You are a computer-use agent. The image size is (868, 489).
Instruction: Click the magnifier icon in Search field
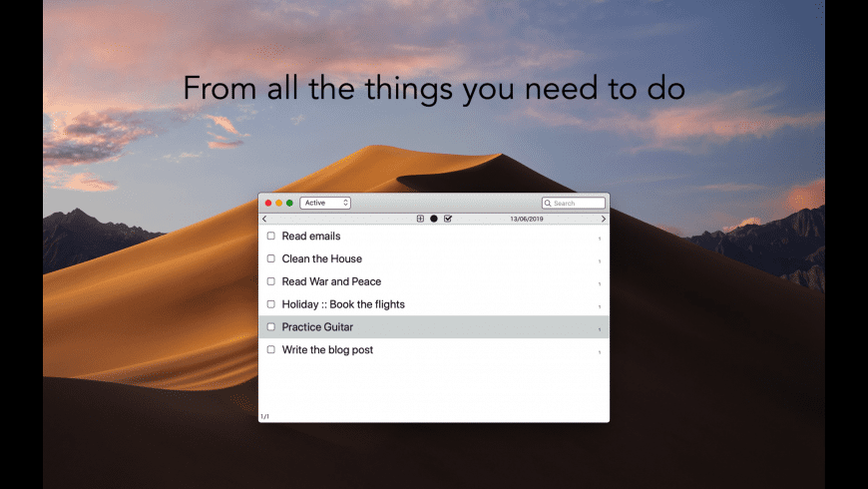click(x=548, y=204)
